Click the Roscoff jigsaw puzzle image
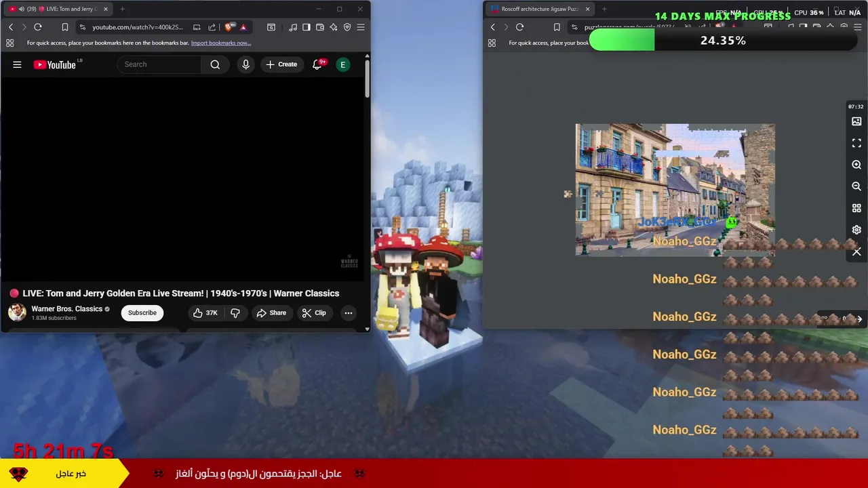Screen dimensions: 868x488 (x=675, y=190)
